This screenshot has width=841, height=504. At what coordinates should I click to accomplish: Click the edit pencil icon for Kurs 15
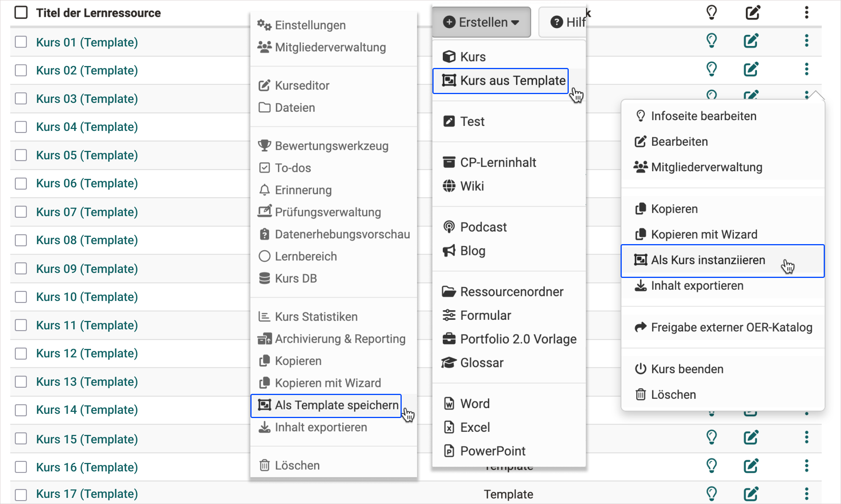pyautogui.click(x=750, y=437)
